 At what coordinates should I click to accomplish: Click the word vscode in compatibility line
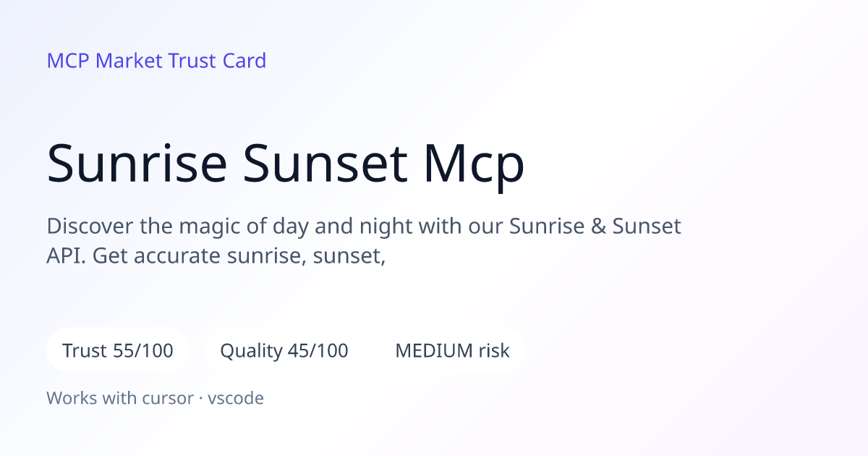click(236, 398)
